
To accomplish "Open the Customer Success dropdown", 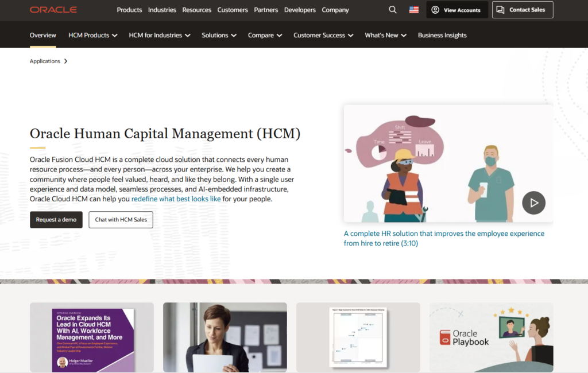I will point(323,35).
